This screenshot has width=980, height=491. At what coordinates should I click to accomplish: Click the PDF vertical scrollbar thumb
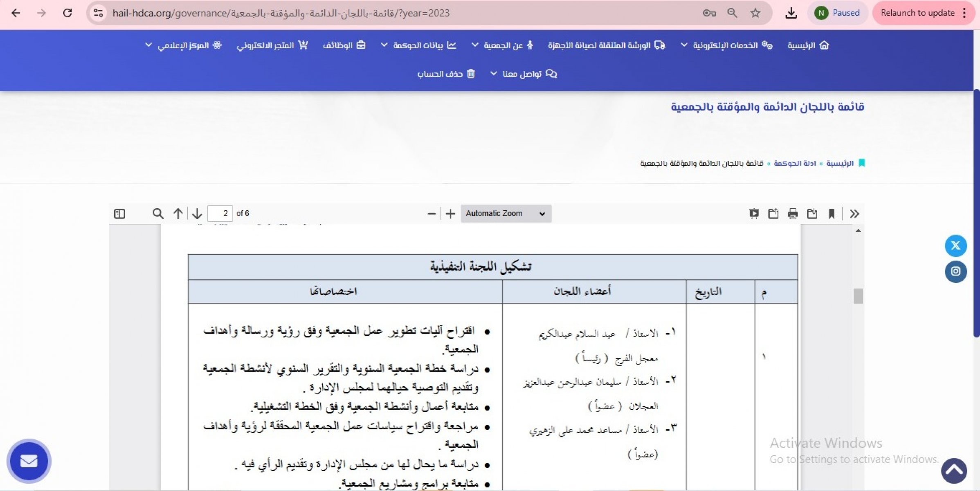858,296
